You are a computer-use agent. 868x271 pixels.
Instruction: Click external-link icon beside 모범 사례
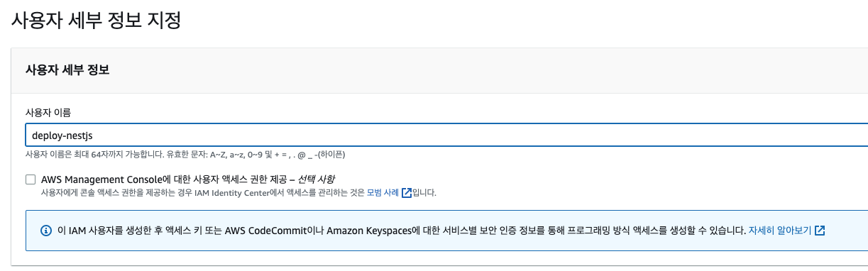(407, 192)
